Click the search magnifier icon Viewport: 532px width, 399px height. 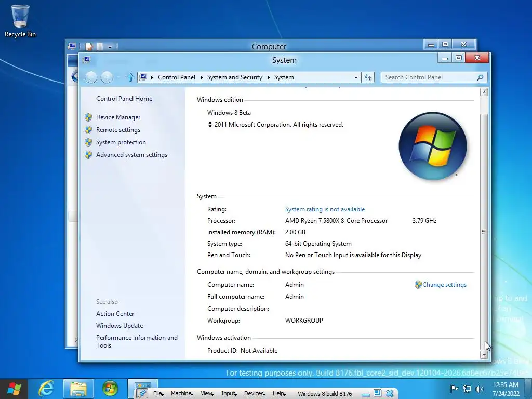[x=480, y=78]
